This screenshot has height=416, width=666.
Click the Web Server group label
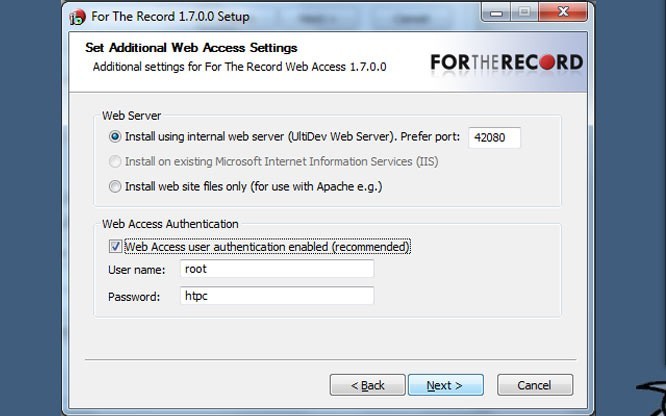click(132, 115)
